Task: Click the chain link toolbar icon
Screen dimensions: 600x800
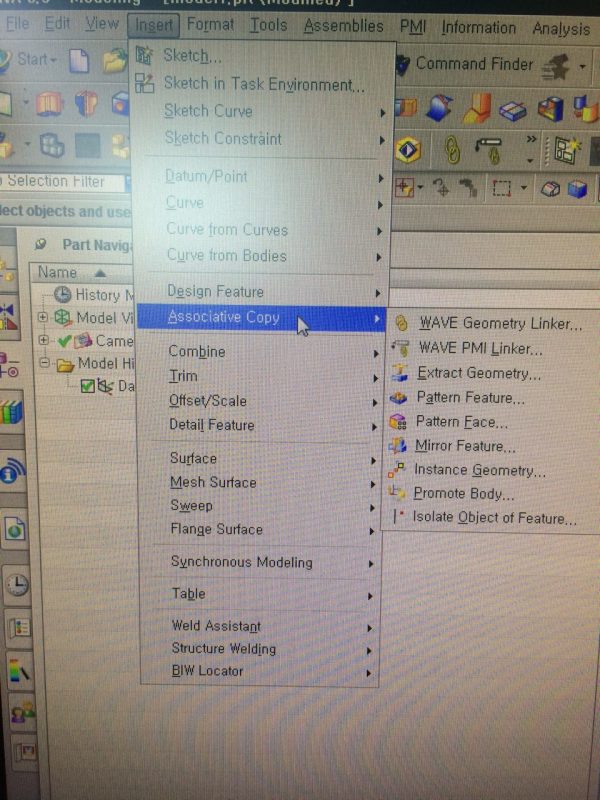Action: pyautogui.click(x=452, y=151)
